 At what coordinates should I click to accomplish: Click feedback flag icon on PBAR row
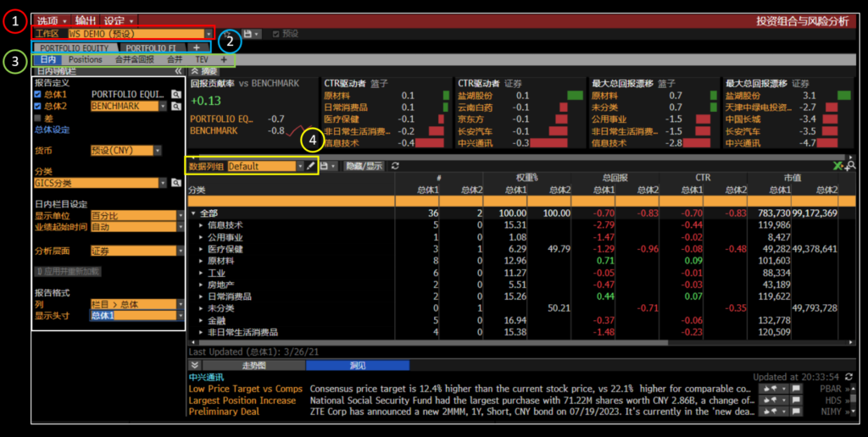tap(797, 389)
